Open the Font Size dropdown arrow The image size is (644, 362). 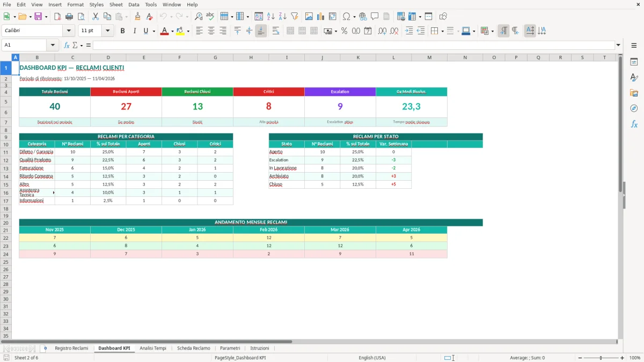pyautogui.click(x=108, y=31)
